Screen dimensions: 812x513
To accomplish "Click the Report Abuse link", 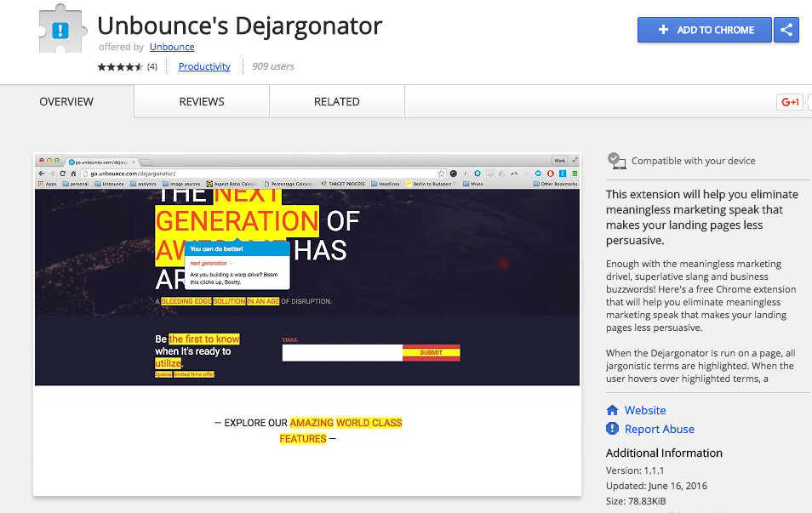I will tap(660, 429).
